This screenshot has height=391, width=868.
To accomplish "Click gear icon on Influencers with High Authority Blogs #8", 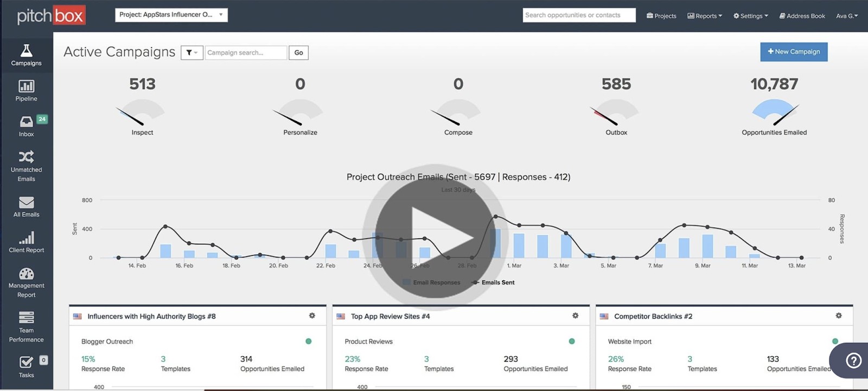I will point(312,316).
